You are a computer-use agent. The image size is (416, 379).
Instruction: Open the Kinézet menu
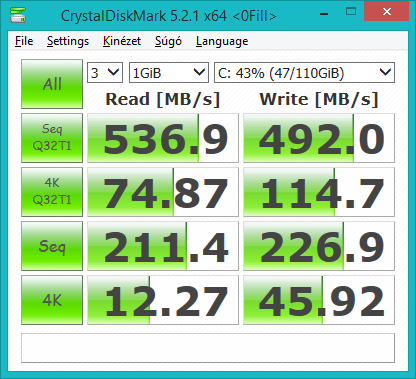pos(122,41)
